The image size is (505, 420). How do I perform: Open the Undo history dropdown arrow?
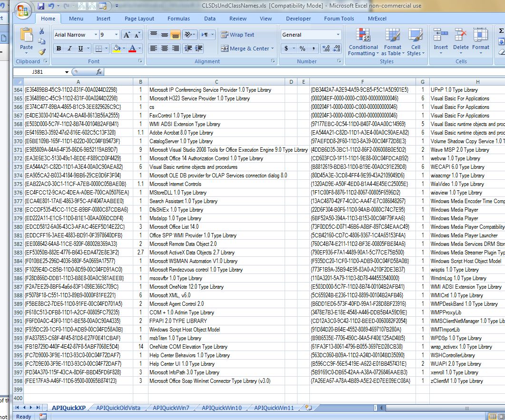(58, 6)
